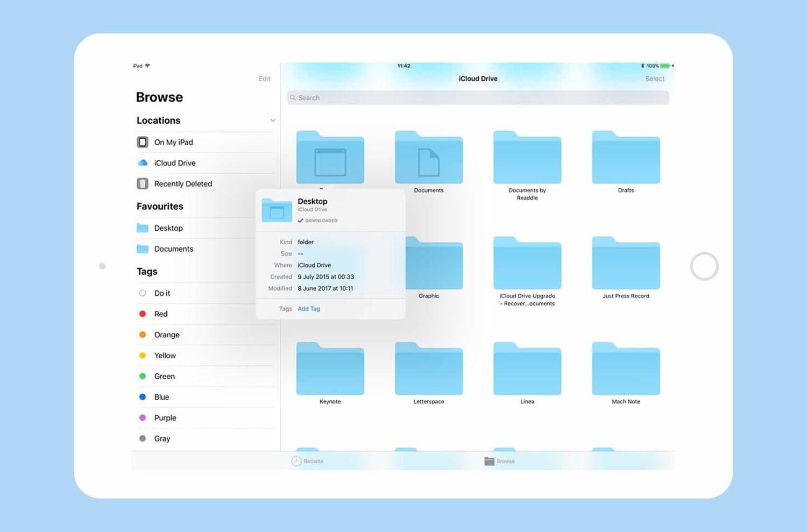The width and height of the screenshot is (807, 532).
Task: Select the Blue tag dot
Action: point(143,397)
